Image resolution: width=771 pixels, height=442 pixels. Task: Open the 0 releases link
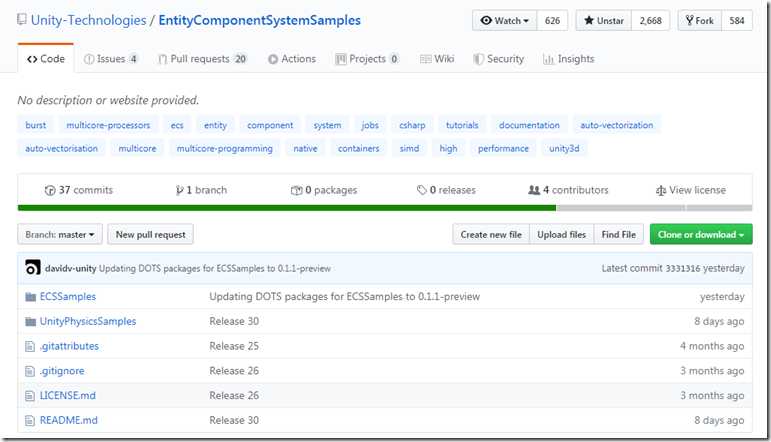tap(446, 190)
